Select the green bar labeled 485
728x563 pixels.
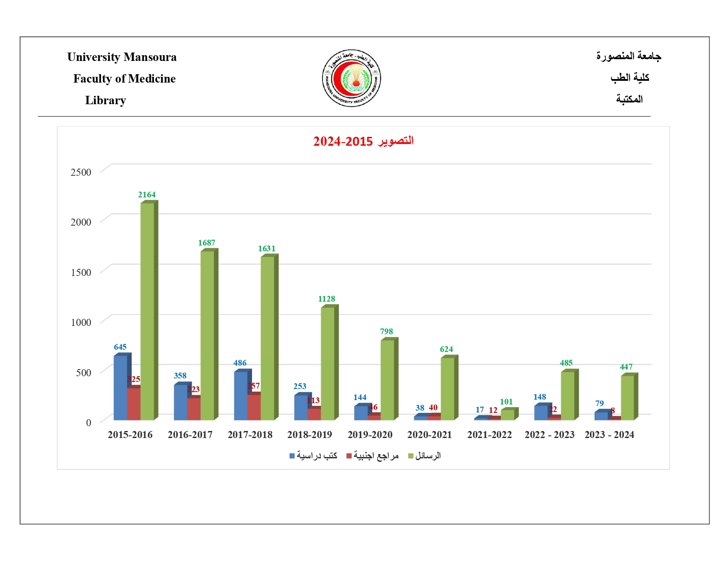point(567,396)
